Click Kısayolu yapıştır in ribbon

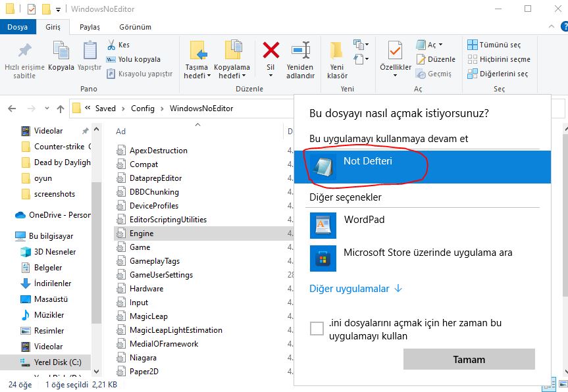coord(140,74)
